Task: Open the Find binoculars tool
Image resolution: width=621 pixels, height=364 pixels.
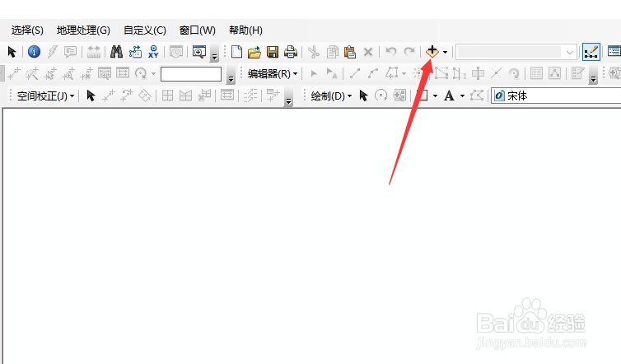Action: (116, 52)
